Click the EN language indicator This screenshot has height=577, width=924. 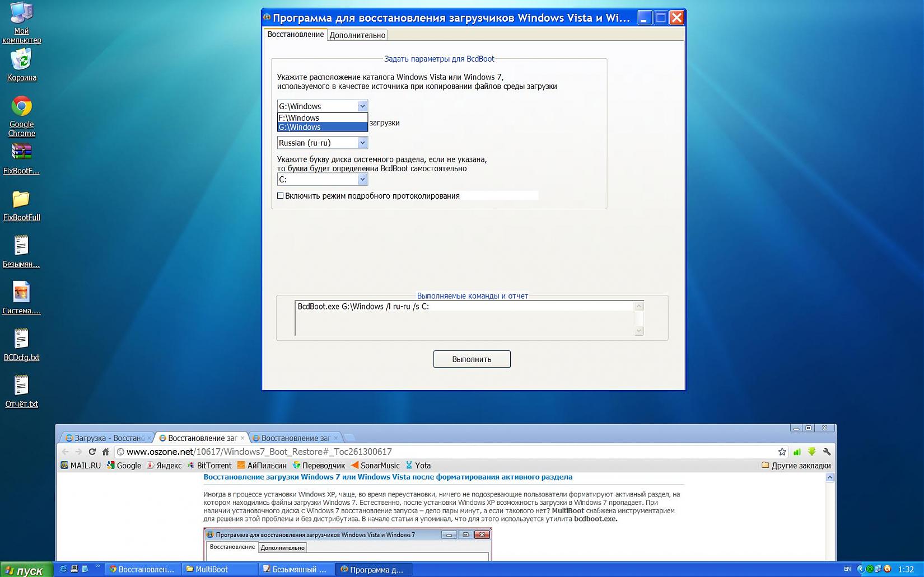coord(847,569)
